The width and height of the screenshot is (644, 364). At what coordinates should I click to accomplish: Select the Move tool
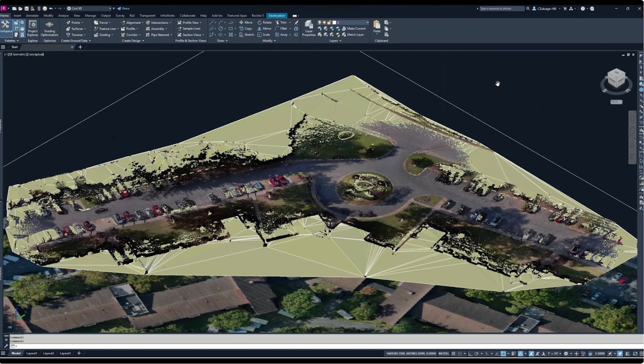246,23
